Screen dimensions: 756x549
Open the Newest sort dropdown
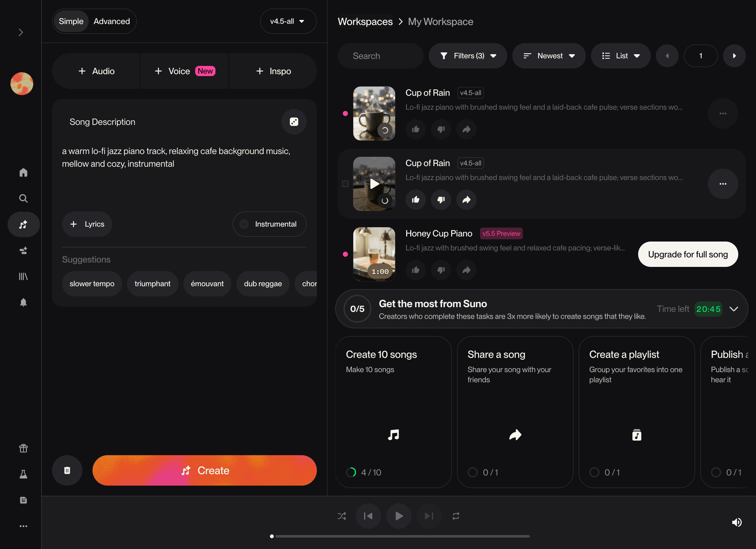tap(549, 56)
